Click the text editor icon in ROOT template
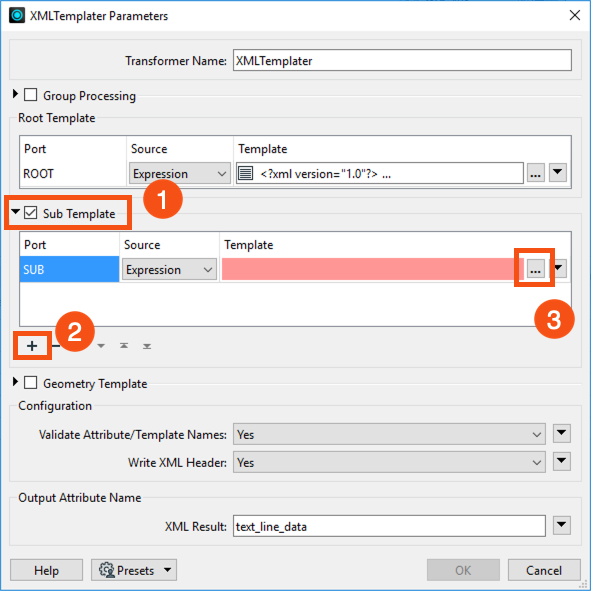This screenshot has width=591, height=591. [245, 174]
